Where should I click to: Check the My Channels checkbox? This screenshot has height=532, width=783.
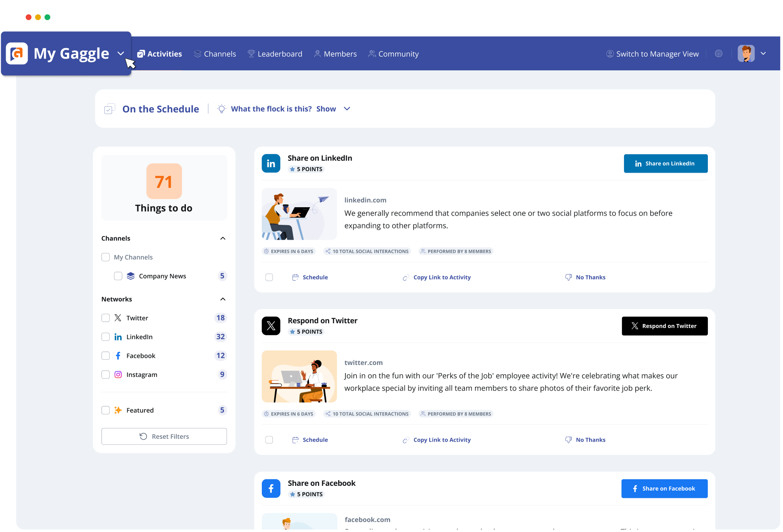(x=106, y=257)
